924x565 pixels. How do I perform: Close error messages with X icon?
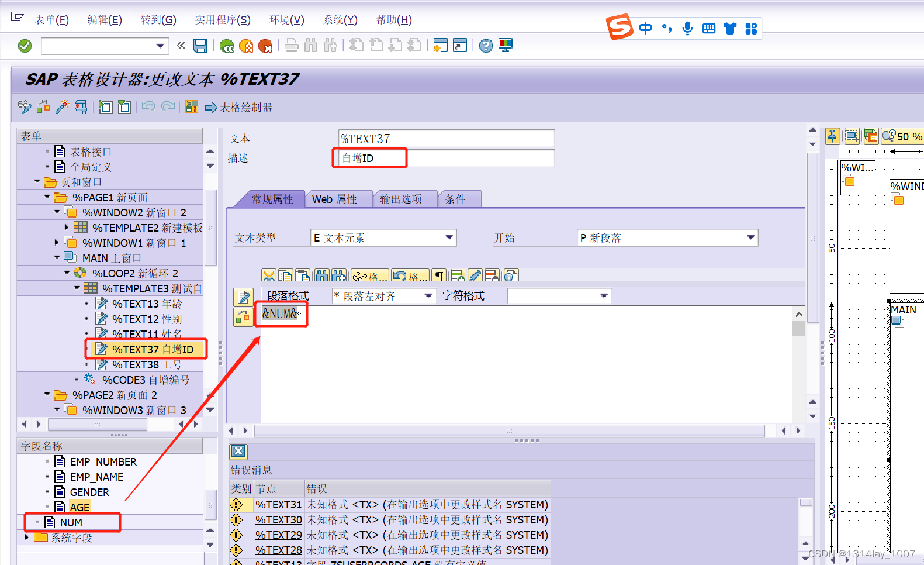click(x=238, y=451)
